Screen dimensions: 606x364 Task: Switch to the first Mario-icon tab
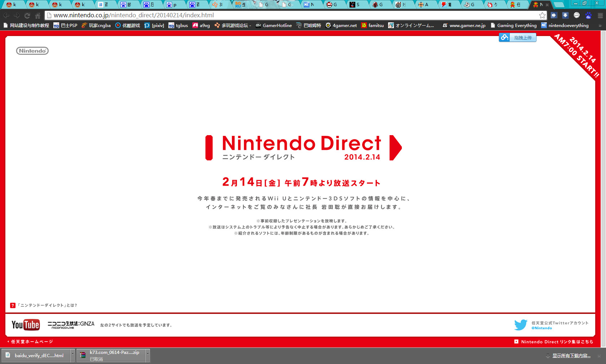(13, 5)
